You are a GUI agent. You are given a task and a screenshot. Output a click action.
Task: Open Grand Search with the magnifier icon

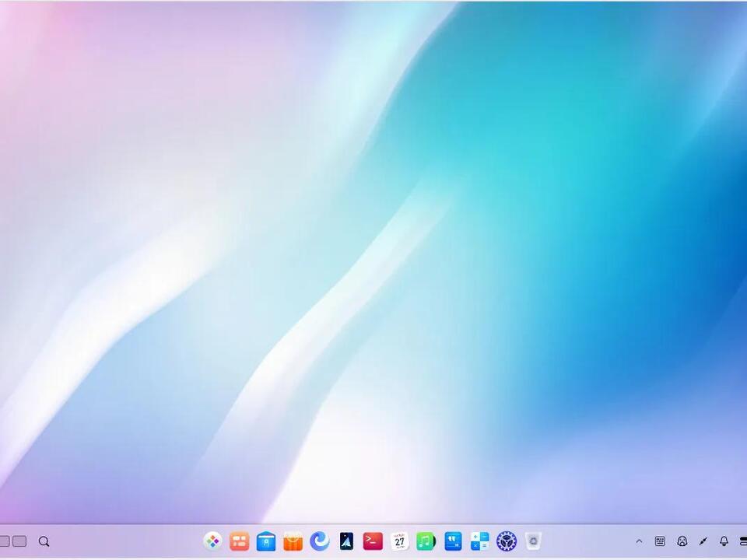44,541
